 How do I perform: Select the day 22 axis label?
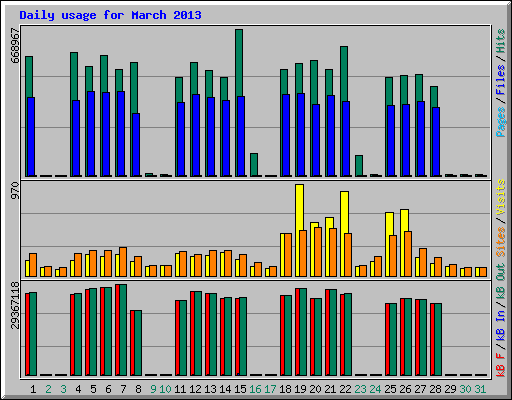345,389
